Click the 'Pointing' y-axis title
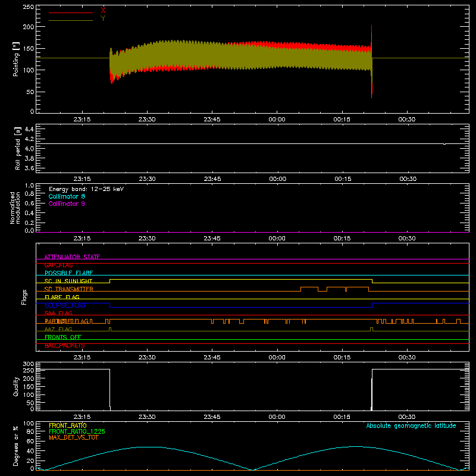 click(16, 59)
